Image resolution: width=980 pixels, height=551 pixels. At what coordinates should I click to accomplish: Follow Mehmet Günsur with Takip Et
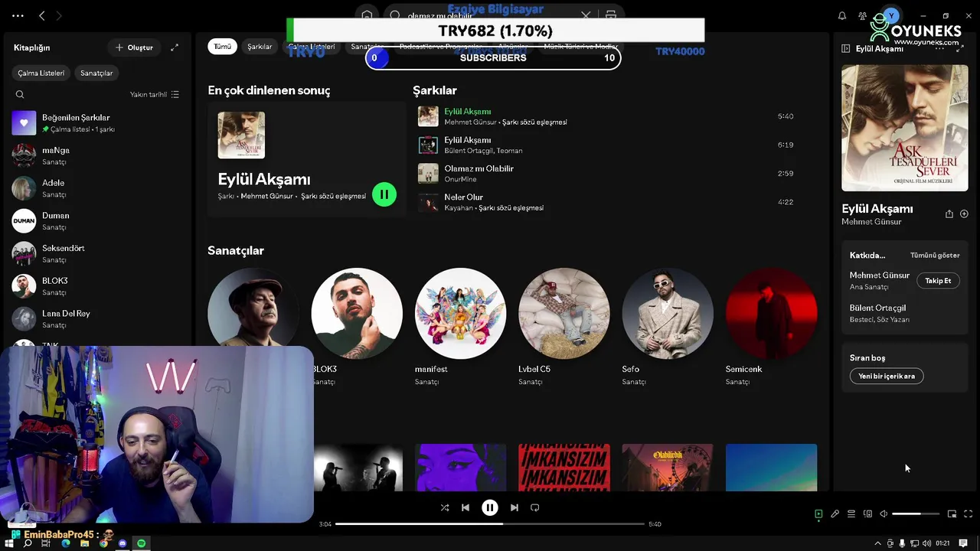pyautogui.click(x=938, y=281)
